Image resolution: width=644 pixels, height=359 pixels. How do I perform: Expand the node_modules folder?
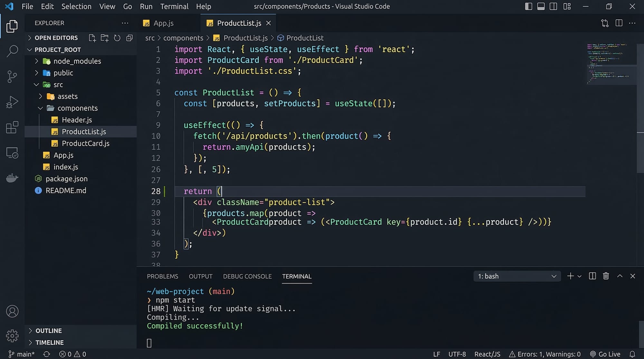[x=77, y=61]
